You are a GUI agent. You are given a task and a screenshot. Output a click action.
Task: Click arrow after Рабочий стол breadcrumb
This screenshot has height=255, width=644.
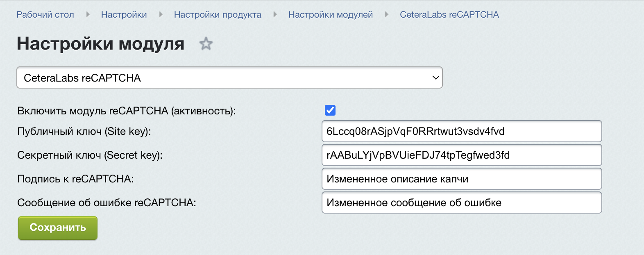point(88,15)
